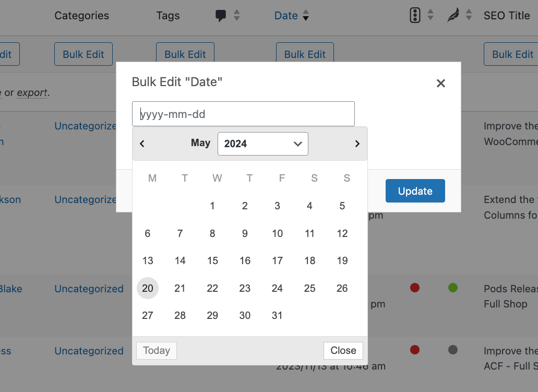The image size is (538, 392).
Task: Sort by SEO score arrows
Action: coord(431,16)
